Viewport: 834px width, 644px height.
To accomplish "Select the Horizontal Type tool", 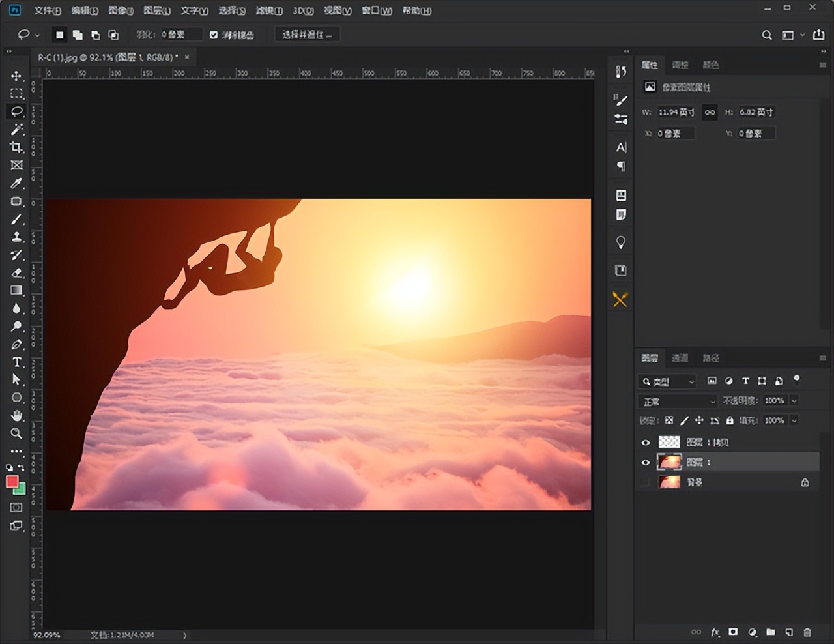I will pos(17,362).
